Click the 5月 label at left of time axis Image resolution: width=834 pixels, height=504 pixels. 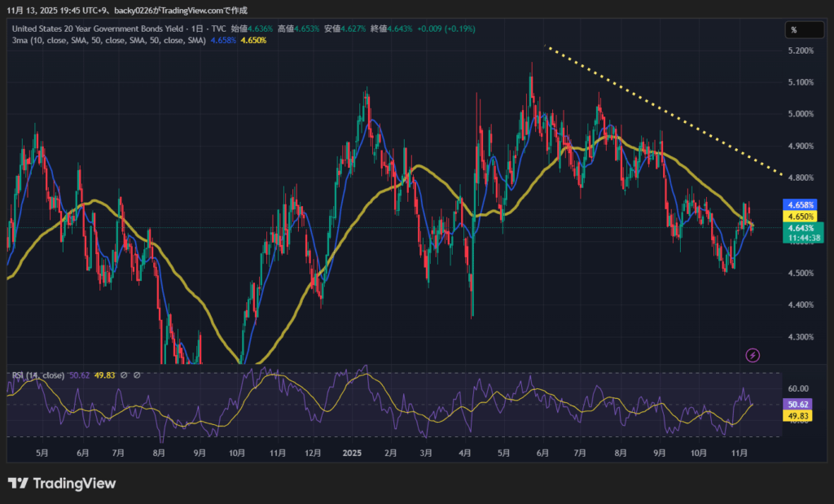pyautogui.click(x=42, y=452)
